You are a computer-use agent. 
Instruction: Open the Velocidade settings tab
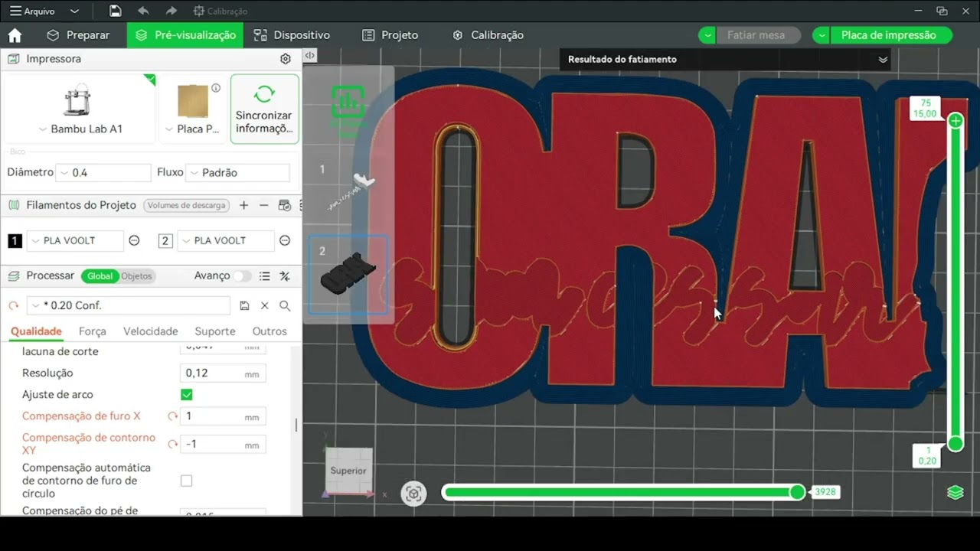(151, 331)
